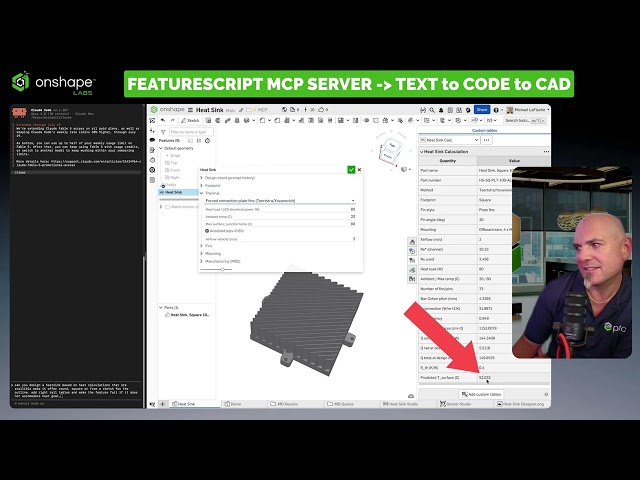Click the plus button to add tab
Image resolution: width=640 pixels, height=480 pixels.
[x=162, y=404]
